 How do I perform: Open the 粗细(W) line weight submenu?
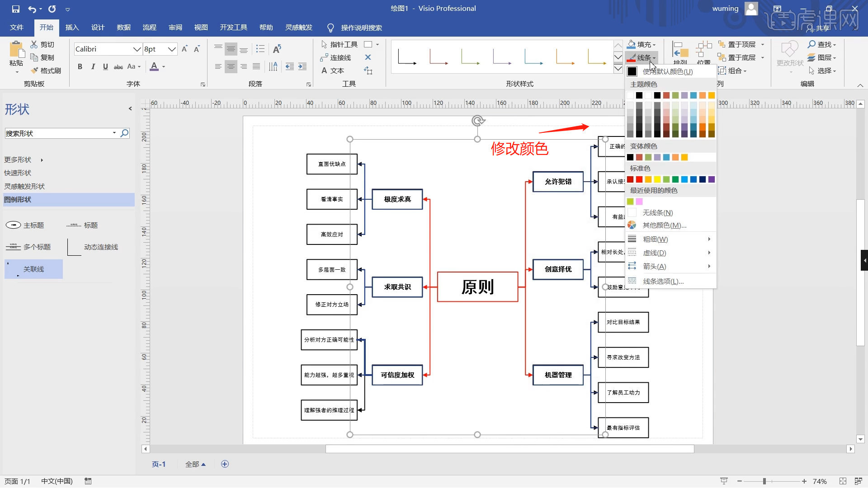point(655,239)
